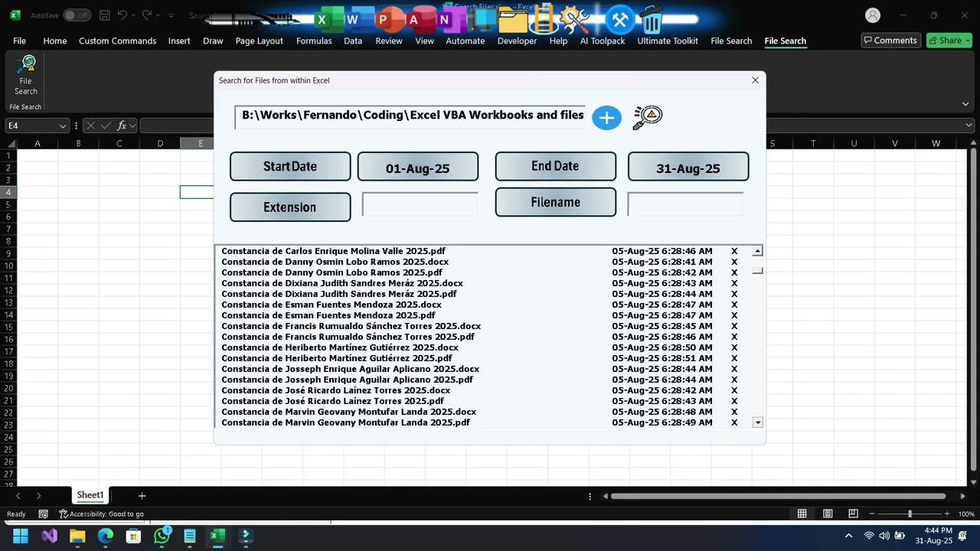Click the Filename button
The image size is (980, 551).
tap(555, 202)
